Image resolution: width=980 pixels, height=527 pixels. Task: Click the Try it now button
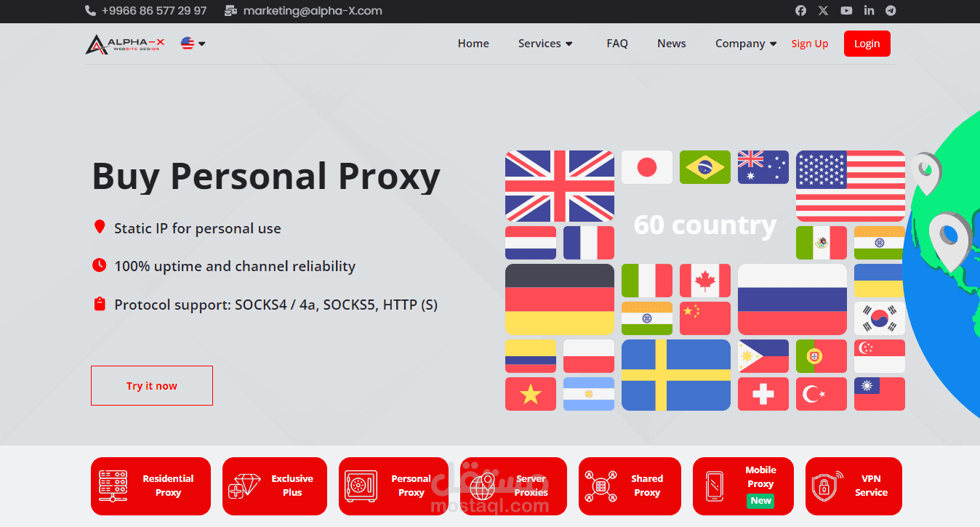[152, 385]
